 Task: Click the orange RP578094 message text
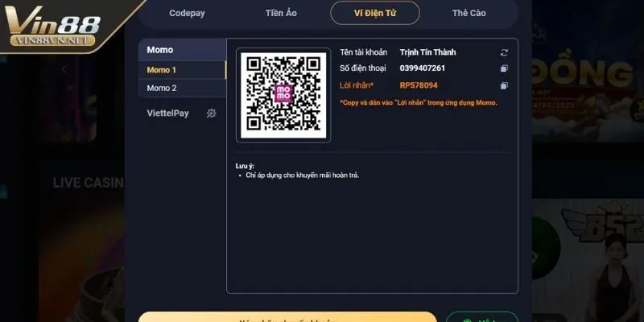point(419,85)
